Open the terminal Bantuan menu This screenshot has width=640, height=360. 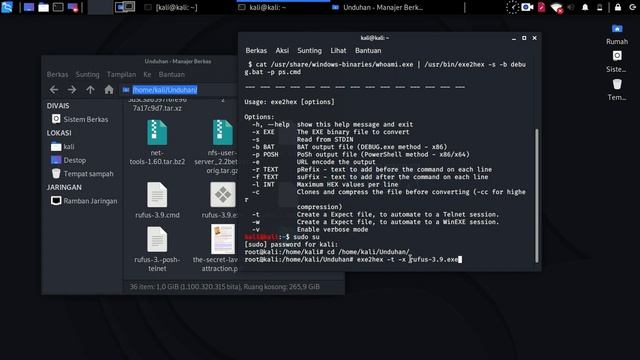[368, 51]
